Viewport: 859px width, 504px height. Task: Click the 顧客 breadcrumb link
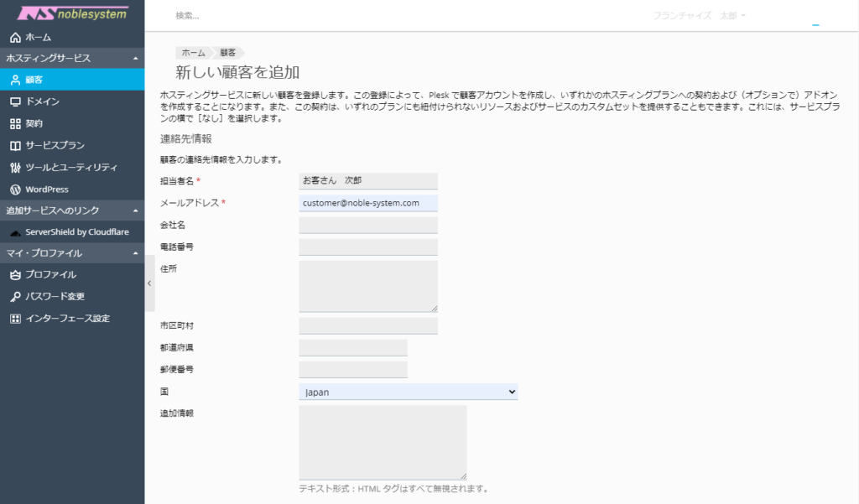click(x=228, y=52)
